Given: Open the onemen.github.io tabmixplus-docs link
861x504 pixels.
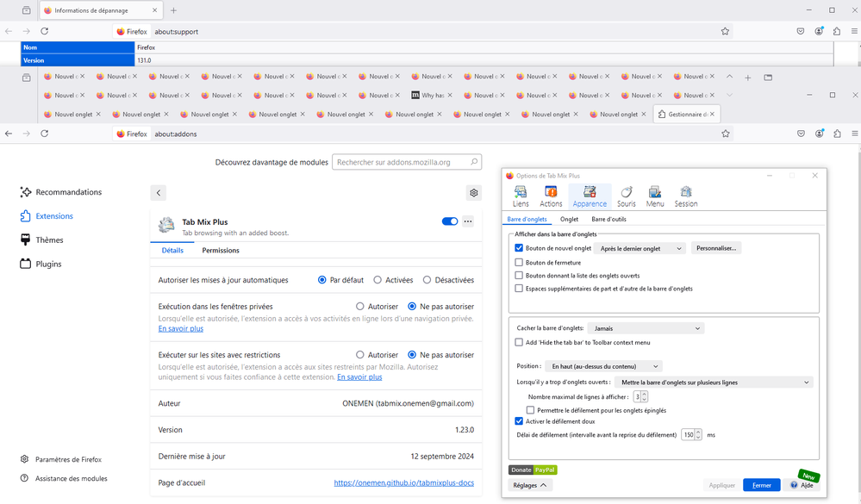Looking at the screenshot, I should 403,482.
